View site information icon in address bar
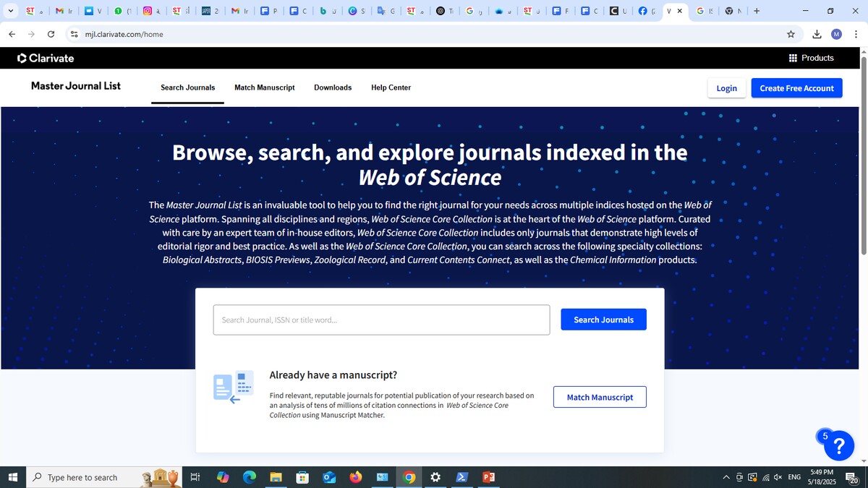 [74, 34]
